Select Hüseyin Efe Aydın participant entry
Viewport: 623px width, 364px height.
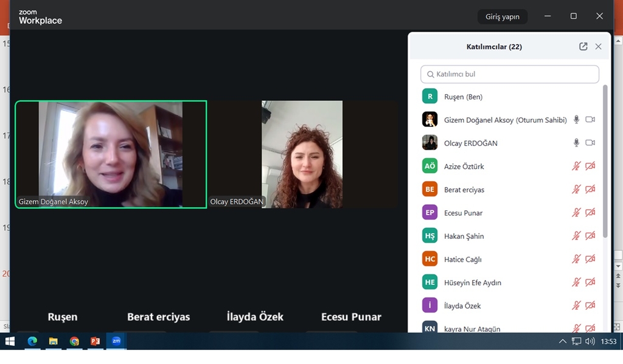(x=473, y=283)
